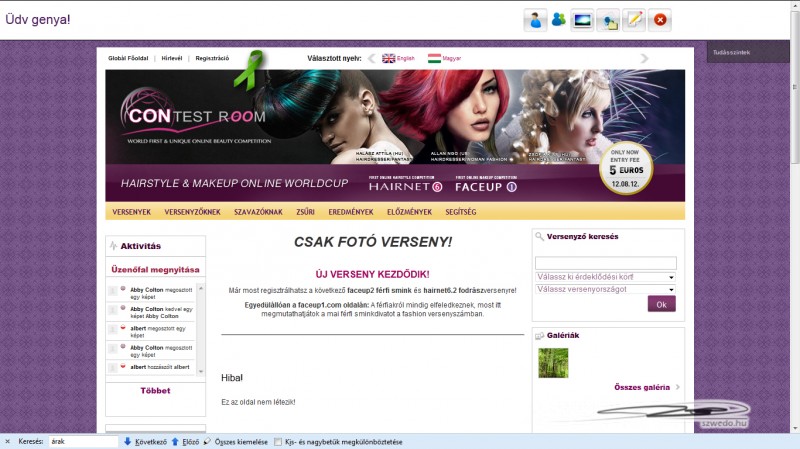Open the group of users icon
800x449 pixels.
[559, 20]
